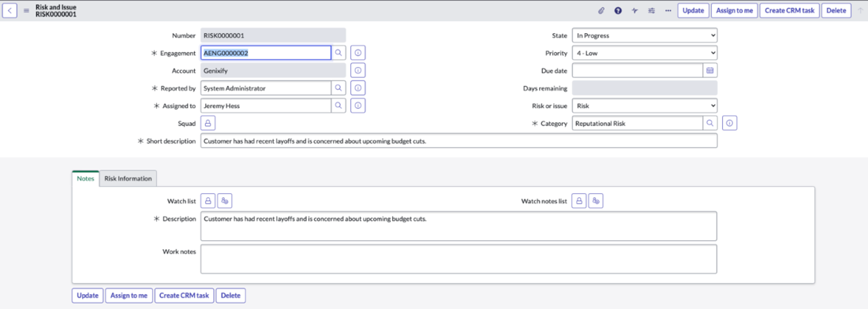Image resolution: width=868 pixels, height=309 pixels.
Task: Open the Priority dropdown
Action: tap(645, 53)
